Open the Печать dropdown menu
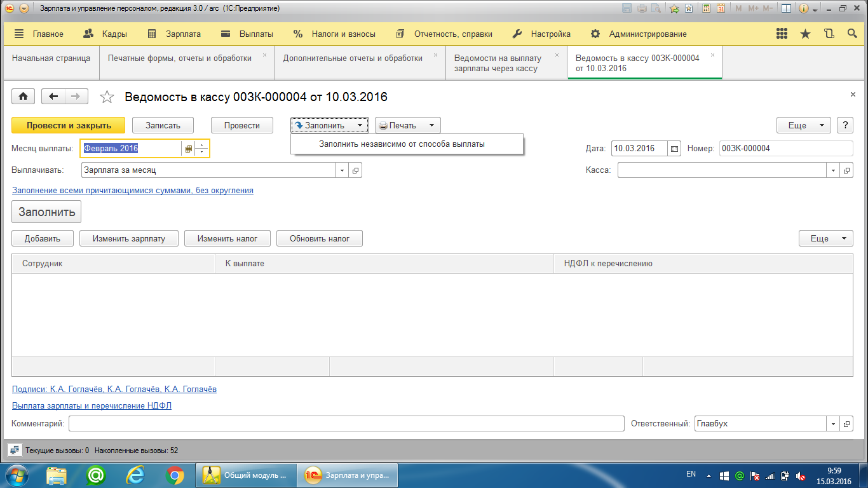The height and width of the screenshot is (488, 868). click(x=408, y=125)
